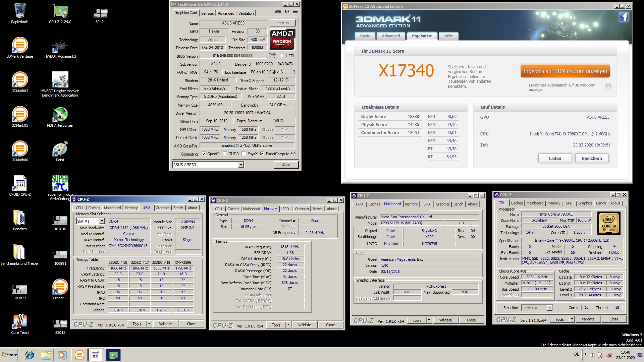
Task: Toggle the UEFI checkbox in GPU-Z
Action: click(x=282, y=56)
